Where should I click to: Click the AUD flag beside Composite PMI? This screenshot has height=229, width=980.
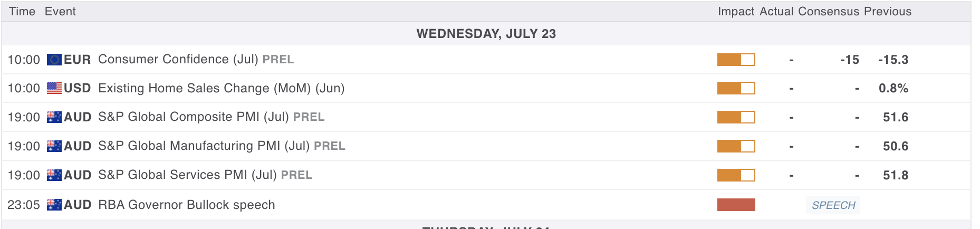[54, 117]
